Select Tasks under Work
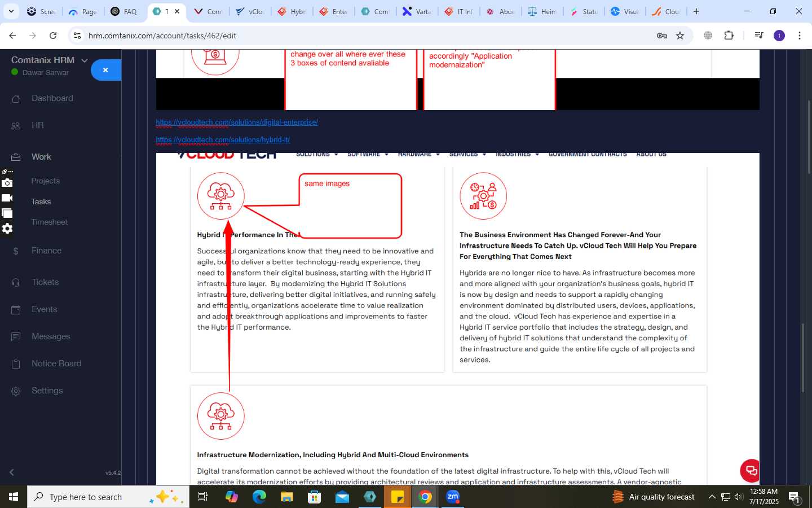This screenshot has width=812, height=508. [41, 202]
